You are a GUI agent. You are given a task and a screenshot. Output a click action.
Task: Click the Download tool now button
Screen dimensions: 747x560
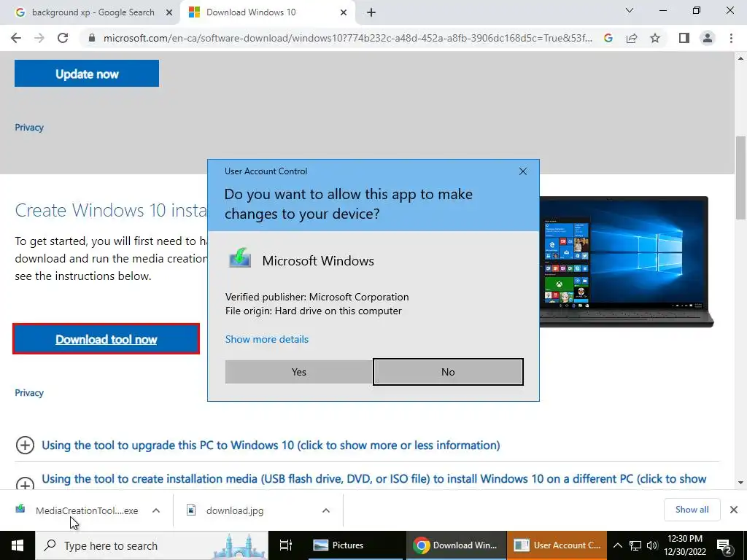(106, 339)
